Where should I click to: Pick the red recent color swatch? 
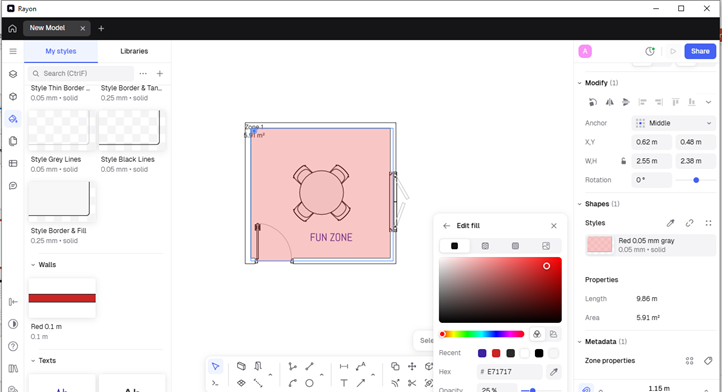pos(496,353)
